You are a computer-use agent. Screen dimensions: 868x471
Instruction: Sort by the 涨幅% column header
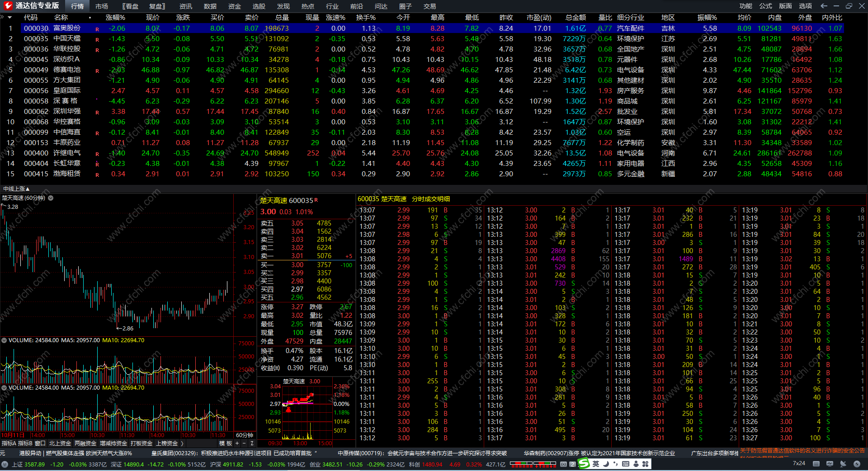coord(115,17)
